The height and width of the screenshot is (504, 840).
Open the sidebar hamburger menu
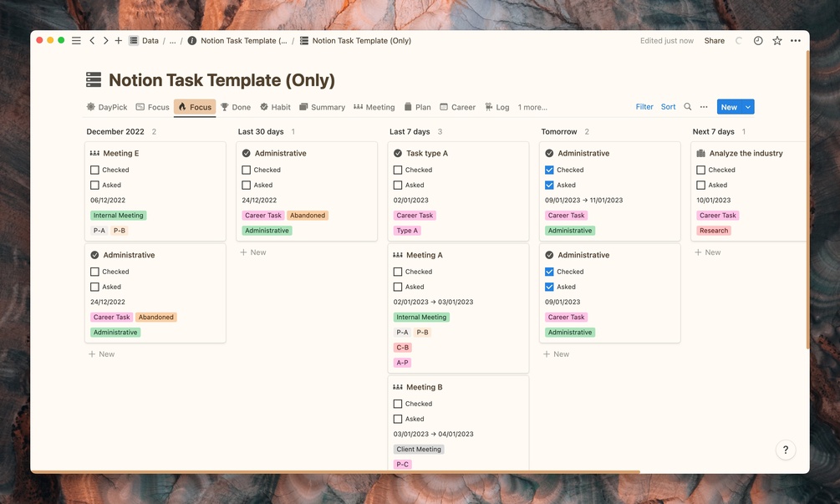pyautogui.click(x=76, y=41)
